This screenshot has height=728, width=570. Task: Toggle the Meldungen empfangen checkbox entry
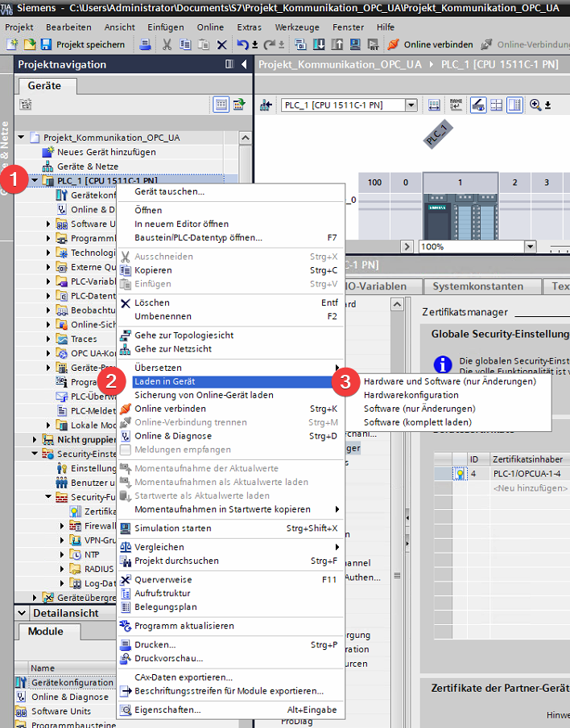click(x=230, y=450)
